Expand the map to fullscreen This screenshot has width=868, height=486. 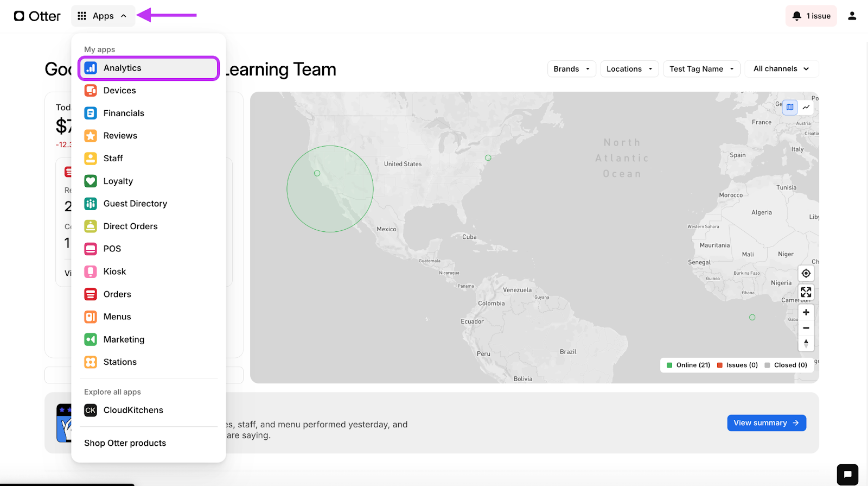tap(806, 292)
